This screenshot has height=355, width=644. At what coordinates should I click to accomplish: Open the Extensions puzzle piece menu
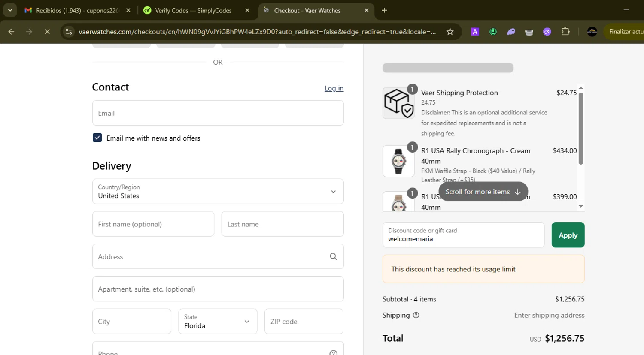565,32
